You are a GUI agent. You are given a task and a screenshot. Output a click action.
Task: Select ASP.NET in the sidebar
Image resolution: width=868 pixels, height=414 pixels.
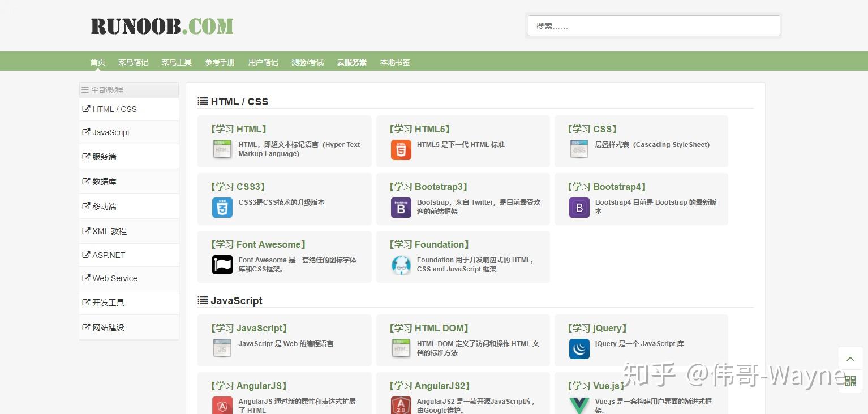click(x=129, y=255)
